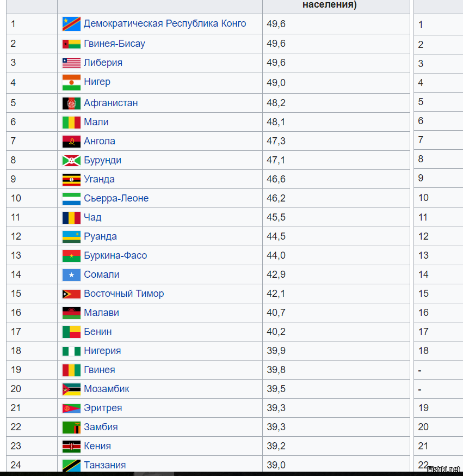Select the Нигерия link
The image size is (463, 476).
[102, 351]
